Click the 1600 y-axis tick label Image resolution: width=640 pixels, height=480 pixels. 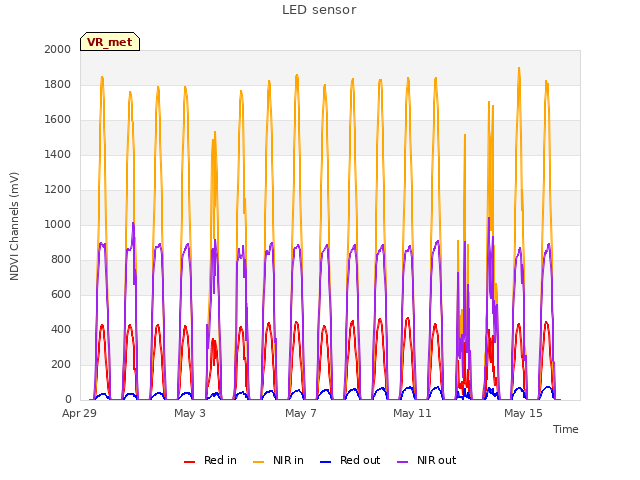coord(58,120)
